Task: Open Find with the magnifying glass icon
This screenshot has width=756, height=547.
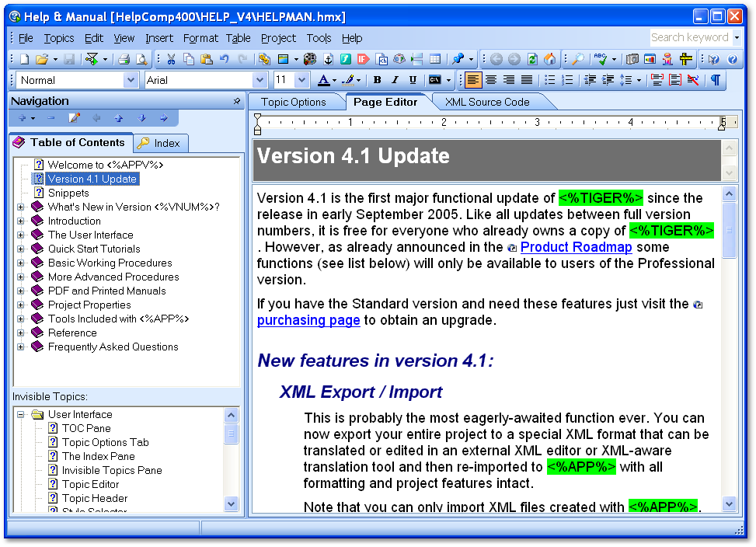Action: click(577, 59)
